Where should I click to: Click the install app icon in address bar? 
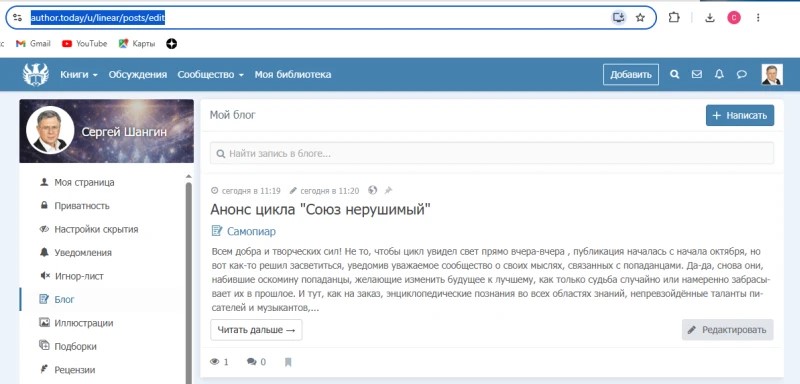tap(618, 18)
